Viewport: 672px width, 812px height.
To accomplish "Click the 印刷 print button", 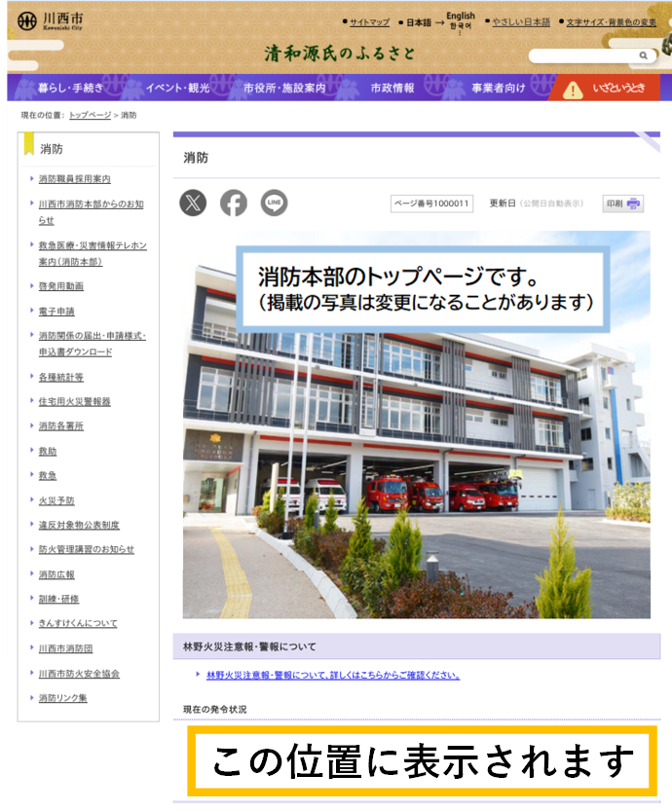I will coord(623,203).
